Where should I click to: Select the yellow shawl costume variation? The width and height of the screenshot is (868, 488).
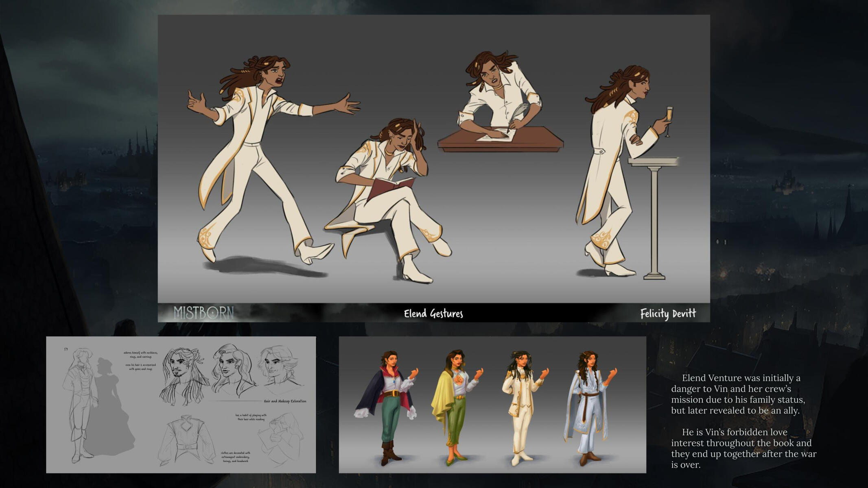pos(457,407)
